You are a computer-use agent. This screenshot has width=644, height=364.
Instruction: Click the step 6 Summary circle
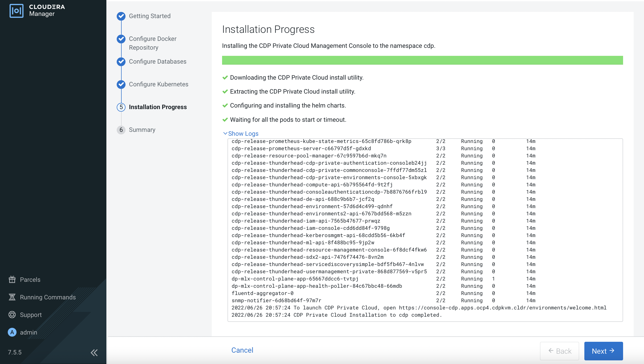coord(121,130)
